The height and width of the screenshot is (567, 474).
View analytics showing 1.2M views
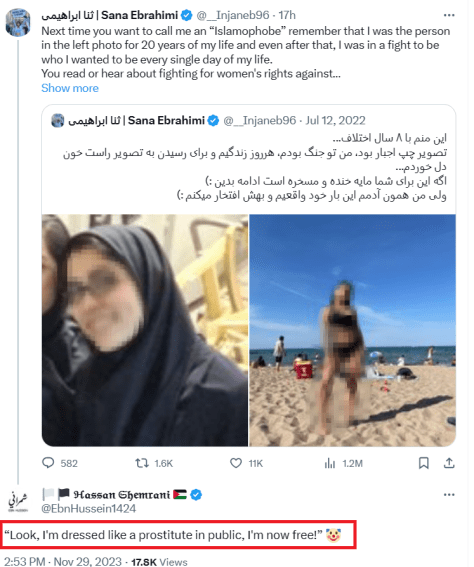pos(330,463)
